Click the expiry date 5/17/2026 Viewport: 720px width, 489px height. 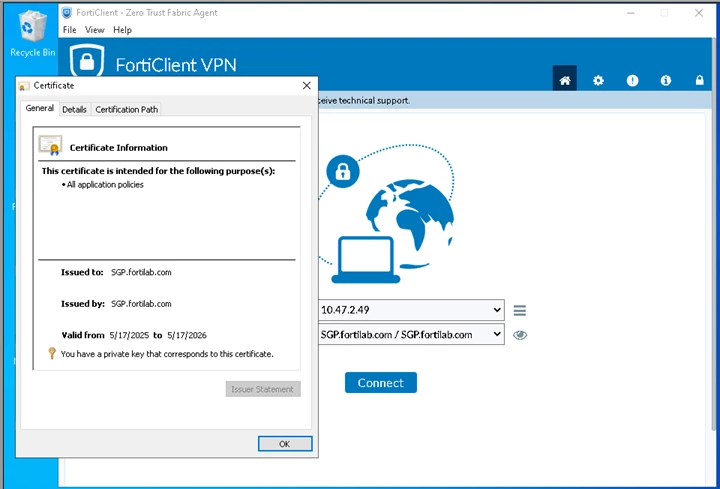point(187,335)
